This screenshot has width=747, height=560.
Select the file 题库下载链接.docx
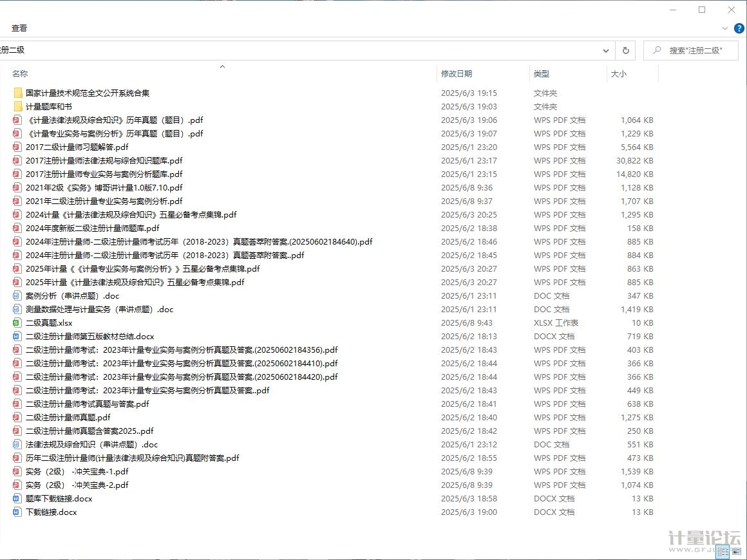tap(59, 498)
